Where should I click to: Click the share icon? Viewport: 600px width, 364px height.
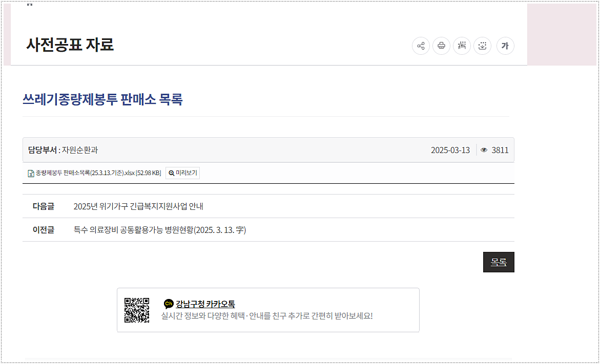coord(421,46)
